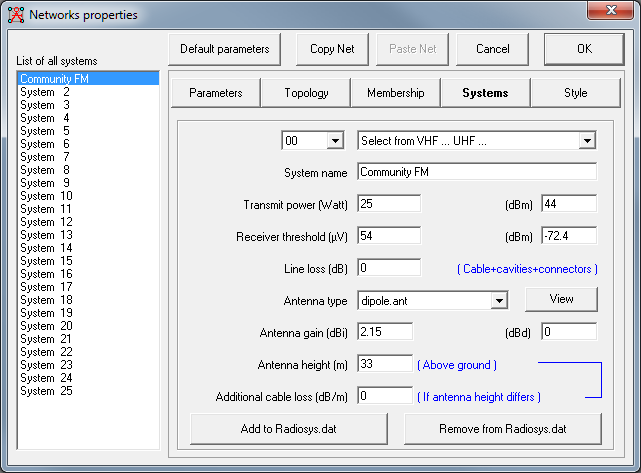Open the 00 system number dropdown

(x=335, y=141)
